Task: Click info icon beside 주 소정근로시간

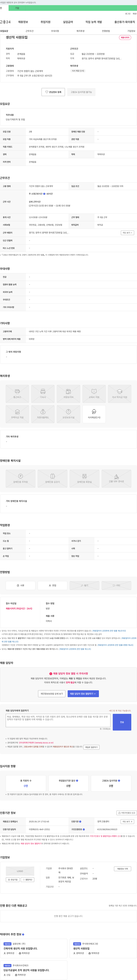Action: pyautogui.click(x=44, y=194)
